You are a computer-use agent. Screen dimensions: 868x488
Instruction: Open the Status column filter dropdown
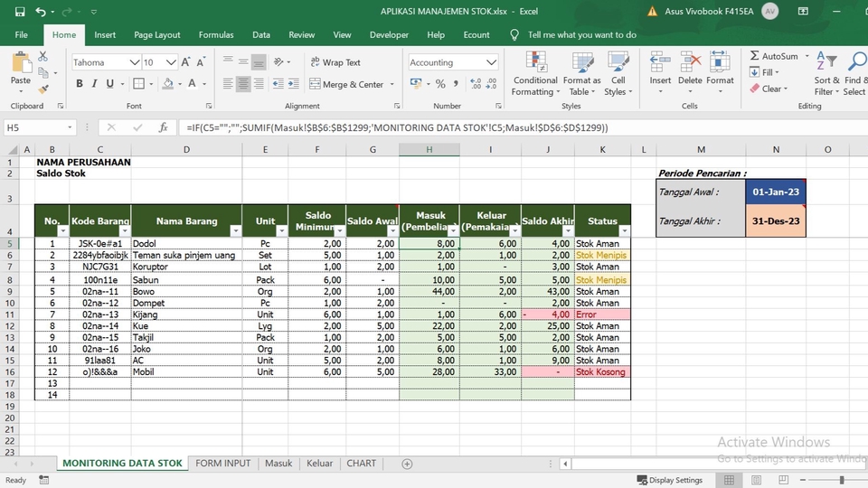click(x=623, y=231)
